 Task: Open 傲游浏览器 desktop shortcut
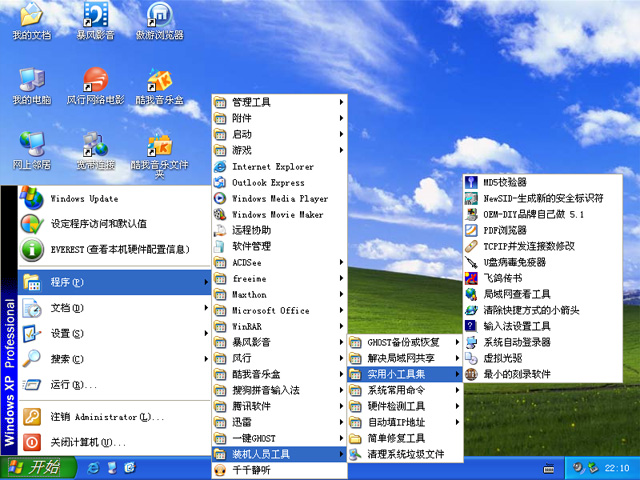159,18
